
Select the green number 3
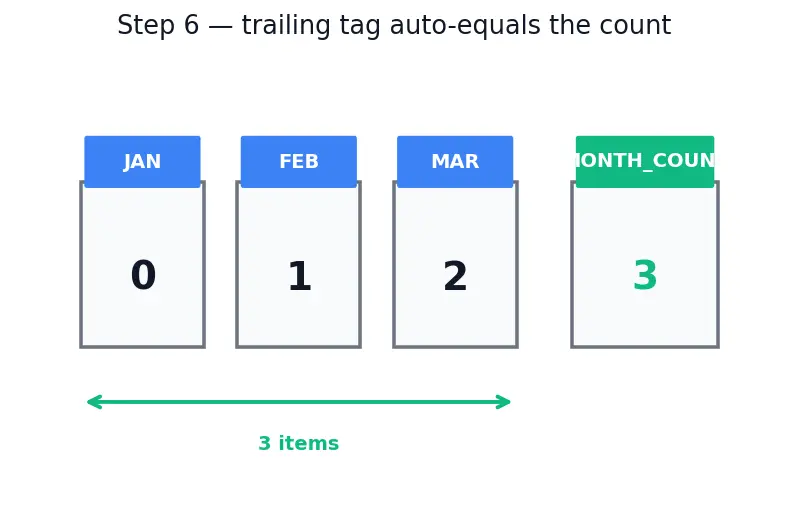click(x=645, y=275)
